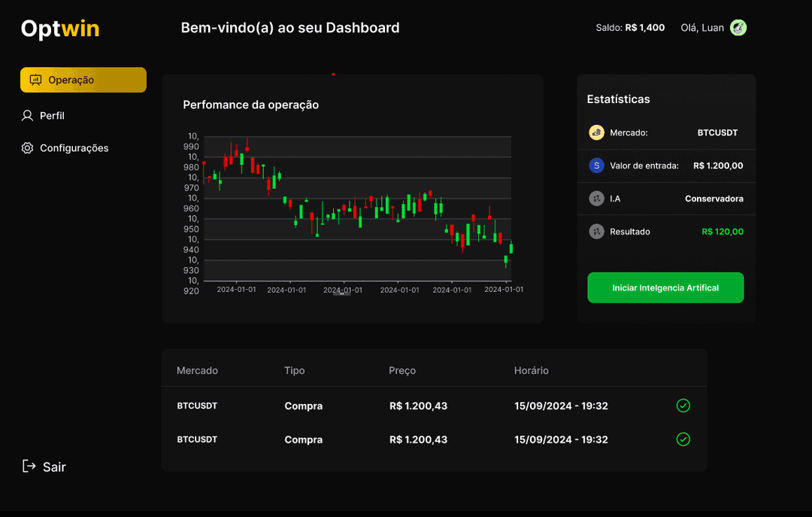The image size is (812, 517).
Task: Click the green check on first BTCUSDT row
Action: 683,406
